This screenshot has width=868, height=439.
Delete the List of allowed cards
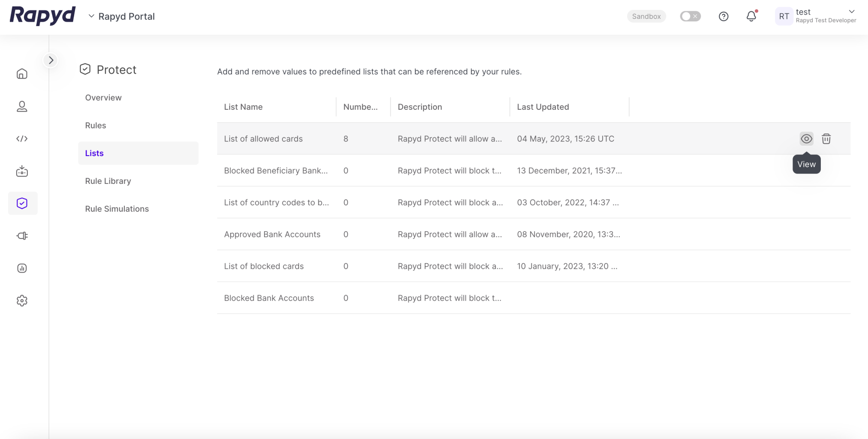(x=826, y=139)
